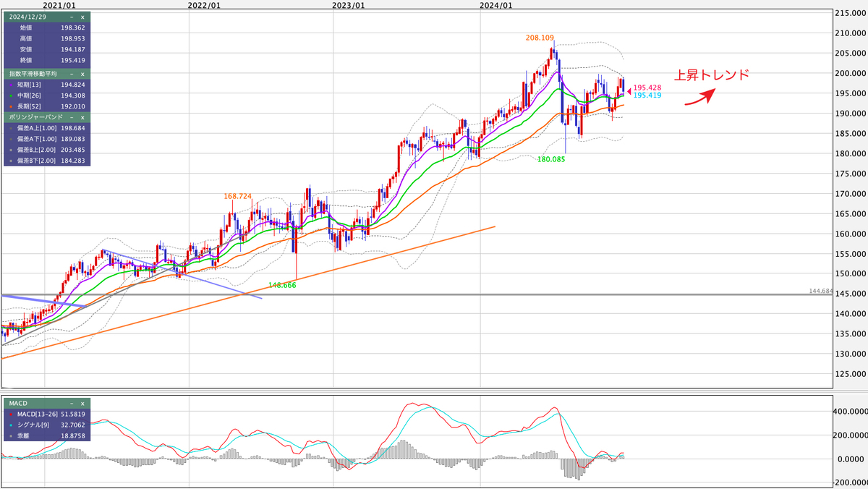
Task: Click the 偏差B上[2.00] label
Action: click(x=36, y=149)
